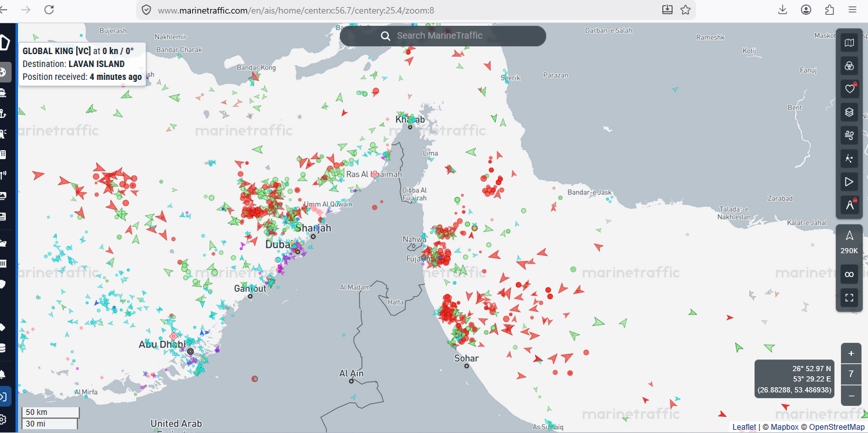Toggle the infinity-symbol map button

(849, 274)
